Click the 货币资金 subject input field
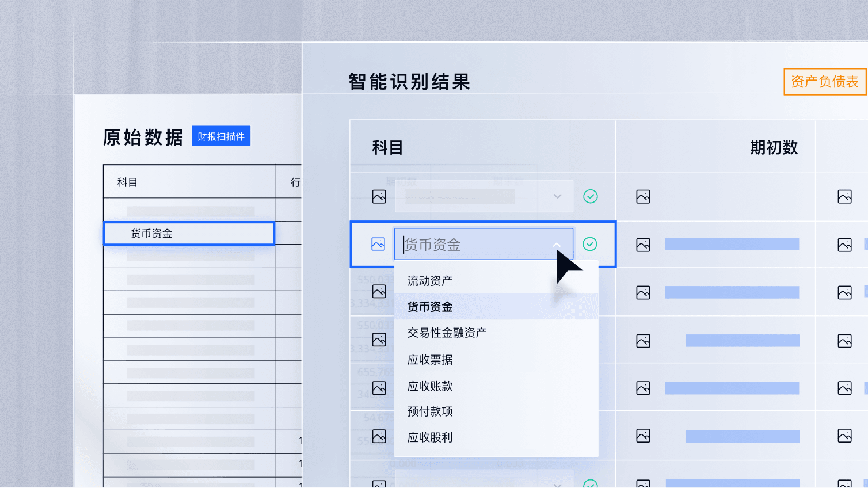Screen dimensions: 868x488 [x=484, y=244]
